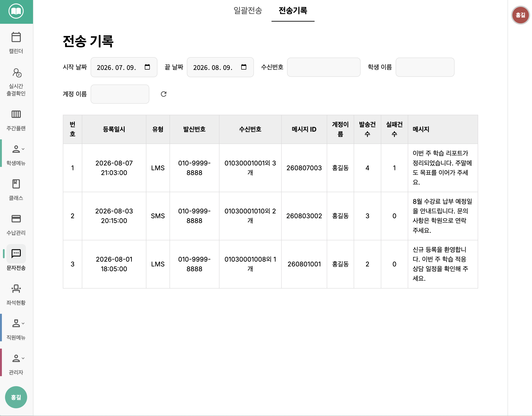This screenshot has height=416, width=532.
Task: Click the refresh icon next to 계정 이름
Action: pos(163,94)
